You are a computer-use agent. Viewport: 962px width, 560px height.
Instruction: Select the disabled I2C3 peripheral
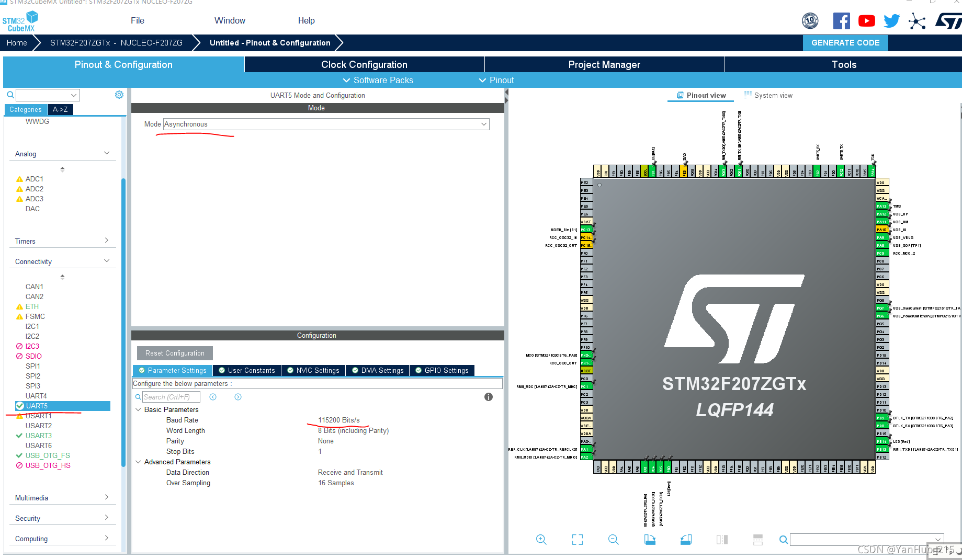pos(32,346)
